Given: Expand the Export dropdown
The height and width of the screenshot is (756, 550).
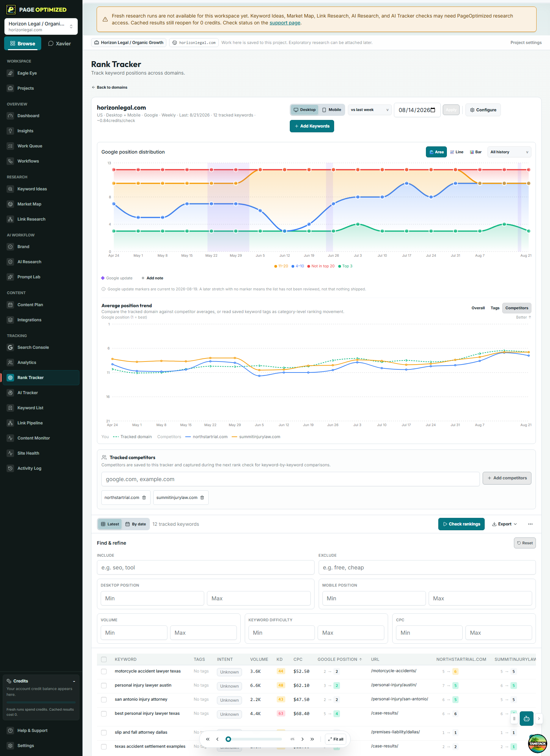Looking at the screenshot, I should [505, 524].
